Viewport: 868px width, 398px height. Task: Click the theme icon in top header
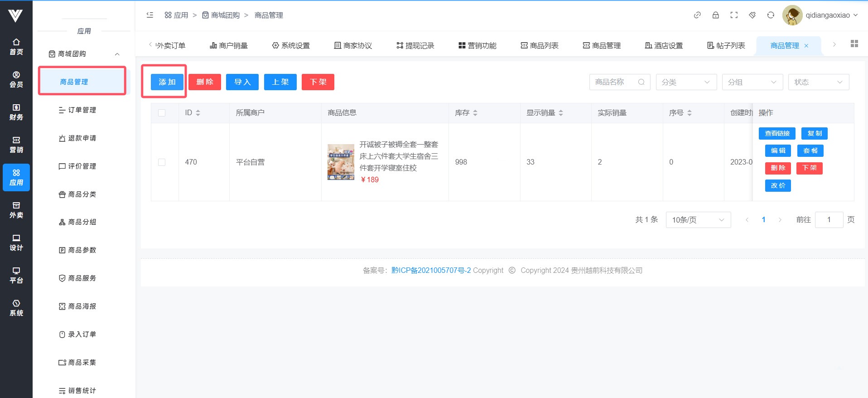tap(752, 15)
